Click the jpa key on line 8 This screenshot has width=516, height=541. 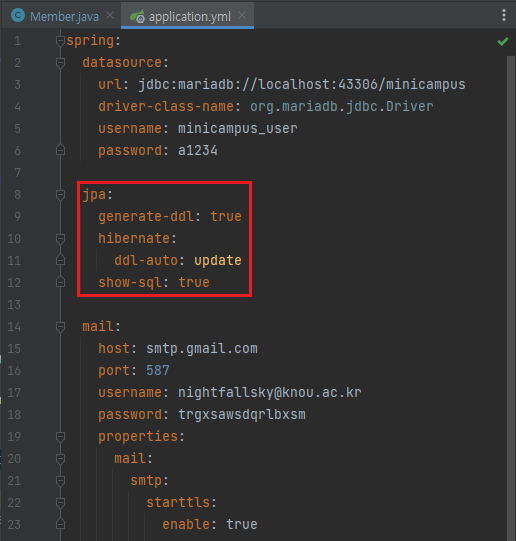(x=94, y=195)
